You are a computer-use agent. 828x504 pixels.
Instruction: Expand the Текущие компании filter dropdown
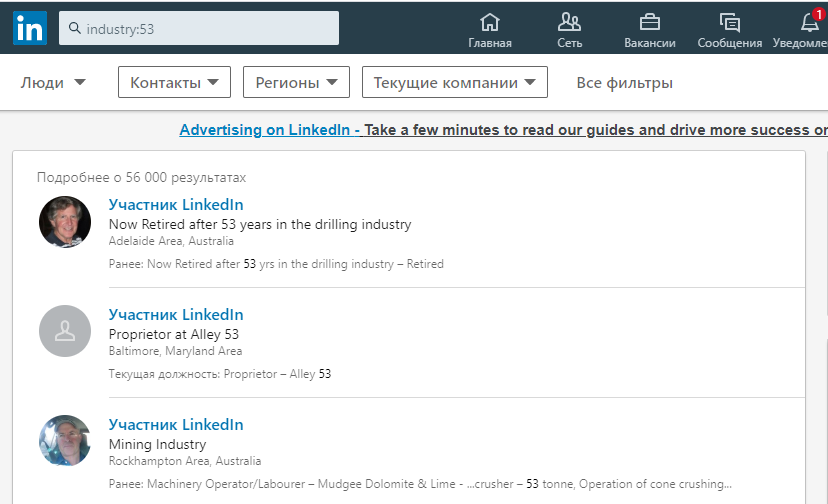[455, 83]
